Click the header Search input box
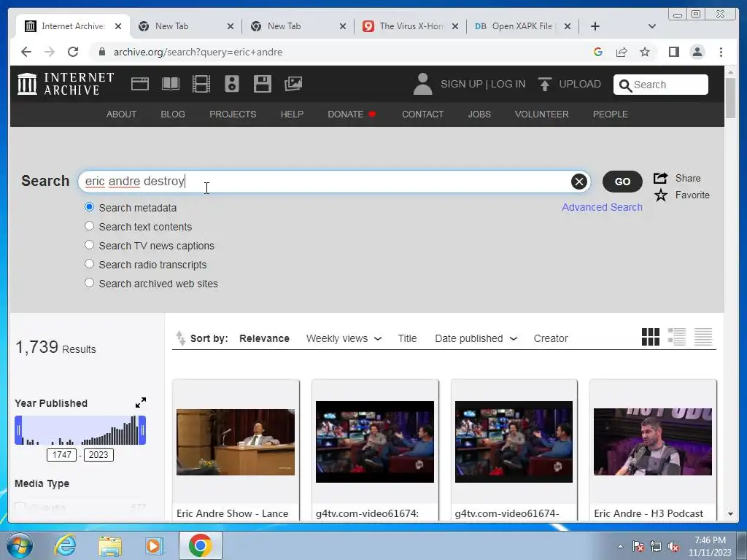This screenshot has height=560, width=747. 661,85
